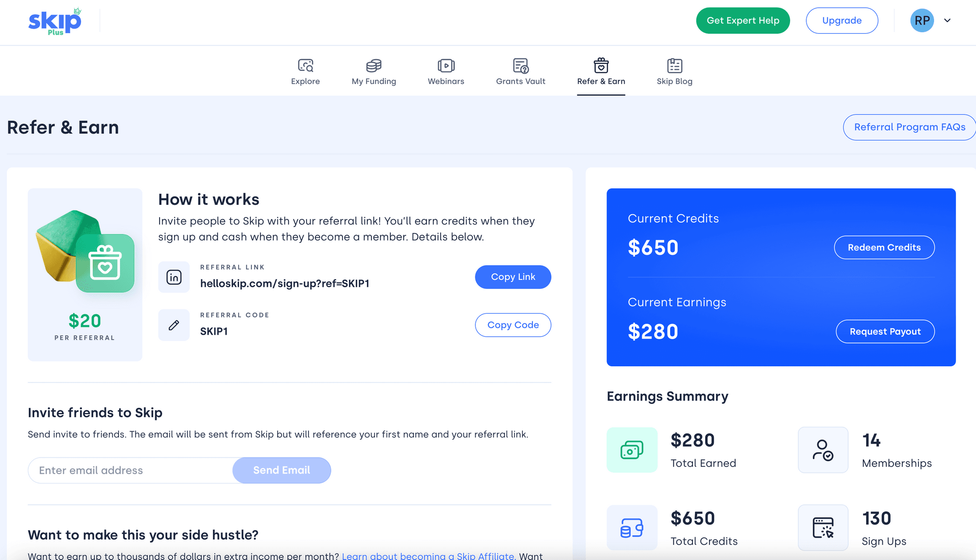This screenshot has width=976, height=560.
Task: Click the $20 per referral amount
Action: [85, 321]
